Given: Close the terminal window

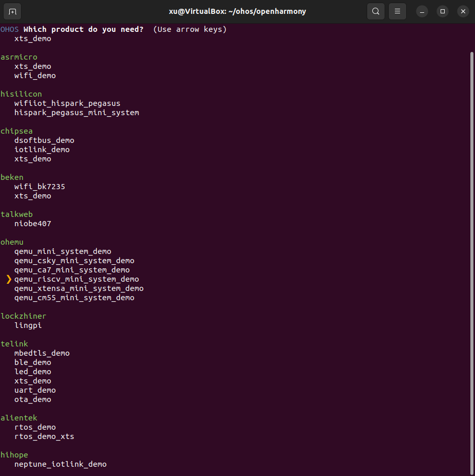Looking at the screenshot, I should coord(463,11).
